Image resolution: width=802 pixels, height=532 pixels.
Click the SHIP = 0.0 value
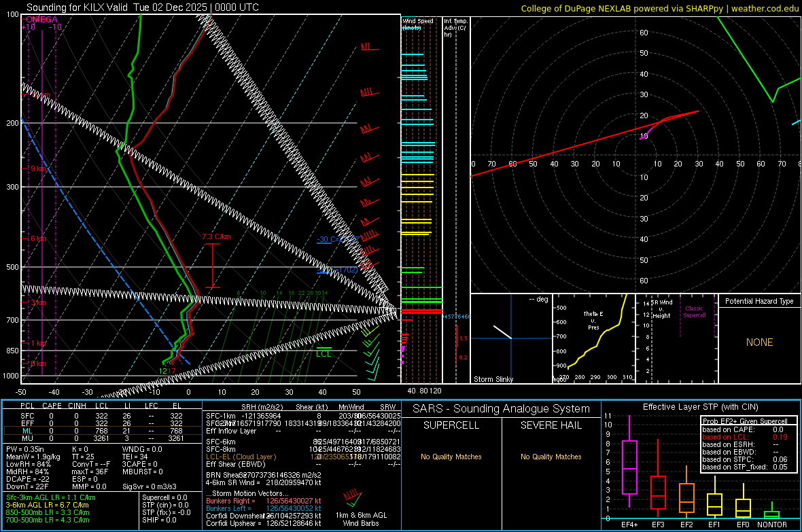pos(159,520)
